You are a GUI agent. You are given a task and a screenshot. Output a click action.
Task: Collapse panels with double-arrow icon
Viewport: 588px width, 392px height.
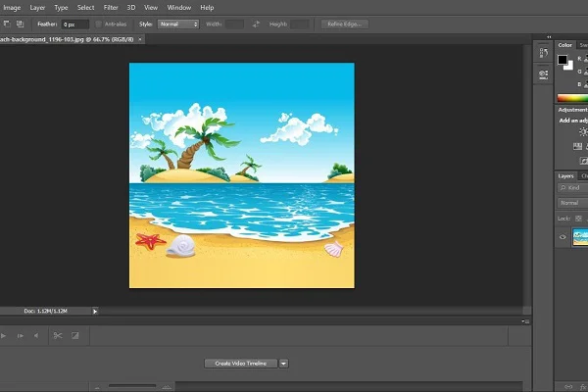click(549, 37)
